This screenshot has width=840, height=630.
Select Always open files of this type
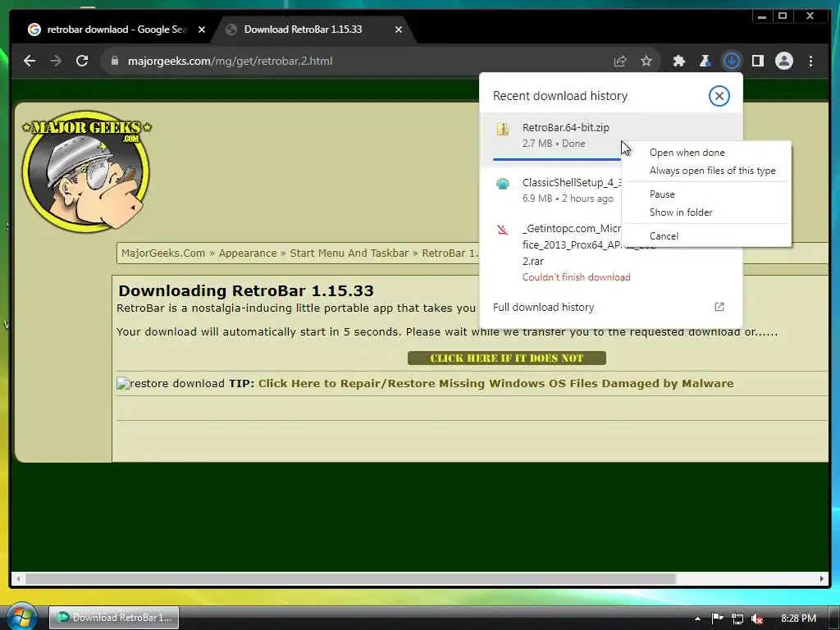pos(712,171)
